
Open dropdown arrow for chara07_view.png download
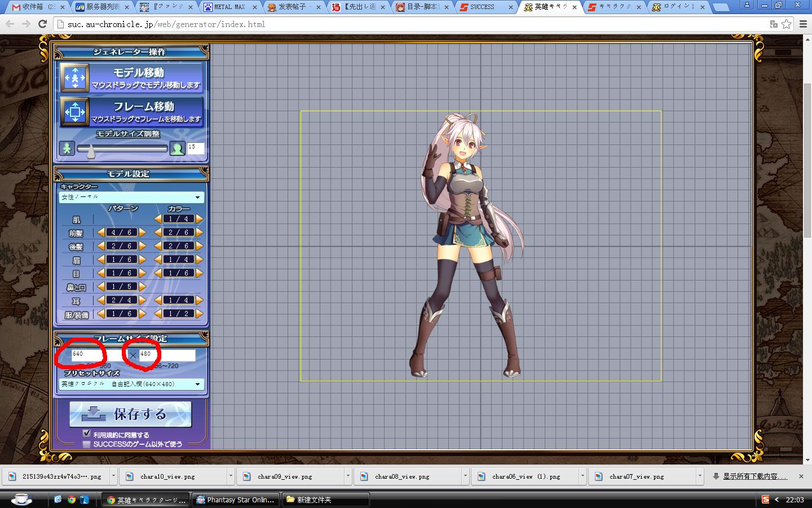700,476
